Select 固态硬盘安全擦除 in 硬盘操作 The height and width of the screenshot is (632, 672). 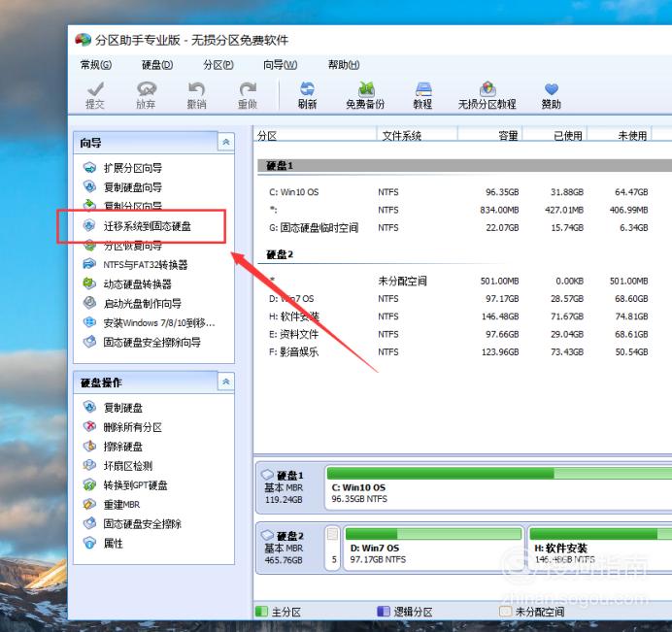[132, 523]
